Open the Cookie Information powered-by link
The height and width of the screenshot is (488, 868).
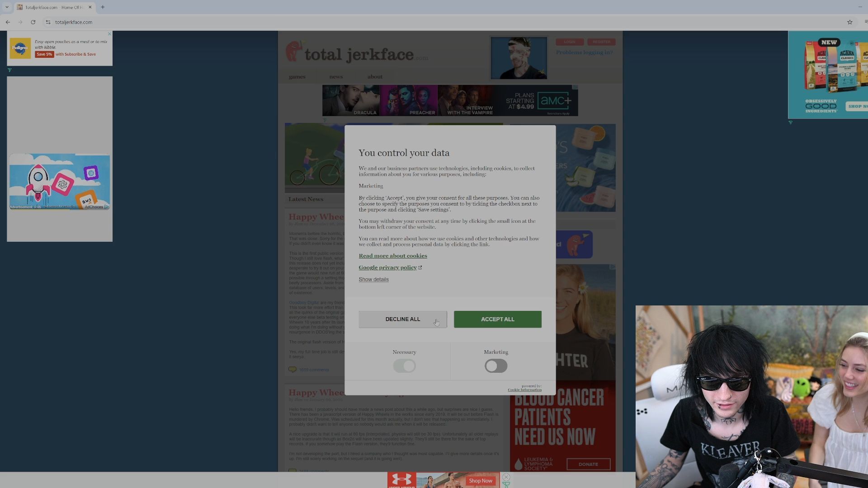tap(524, 390)
